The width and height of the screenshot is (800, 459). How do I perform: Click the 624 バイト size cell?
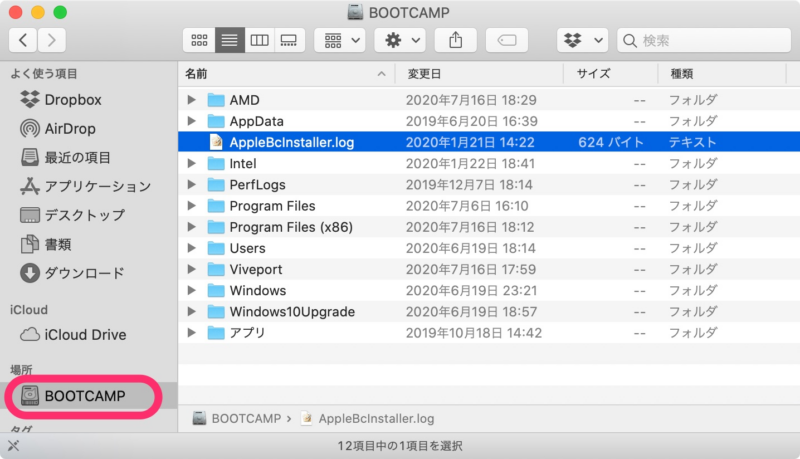(611, 142)
